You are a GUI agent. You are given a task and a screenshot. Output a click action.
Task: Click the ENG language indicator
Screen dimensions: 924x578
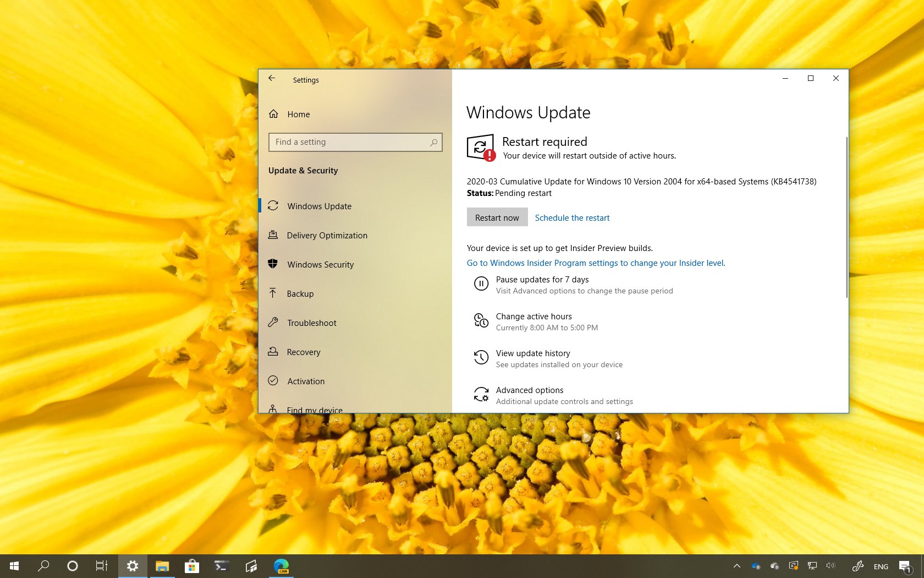pos(881,566)
